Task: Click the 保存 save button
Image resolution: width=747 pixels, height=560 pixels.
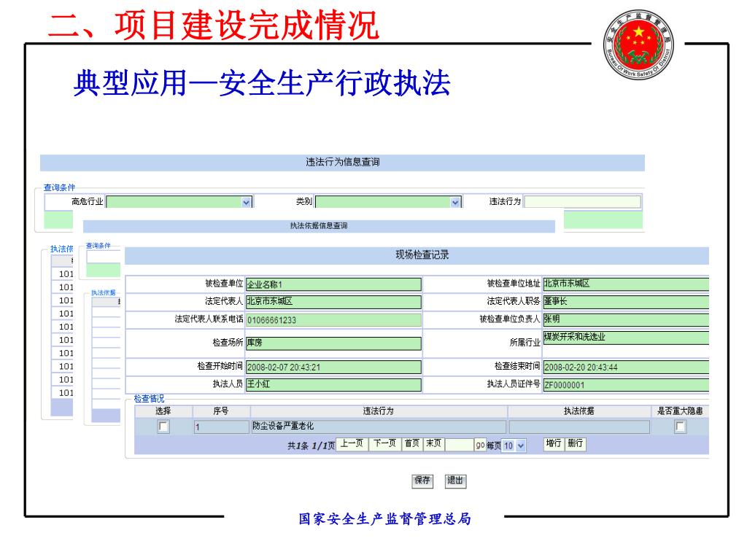Action: tap(422, 481)
